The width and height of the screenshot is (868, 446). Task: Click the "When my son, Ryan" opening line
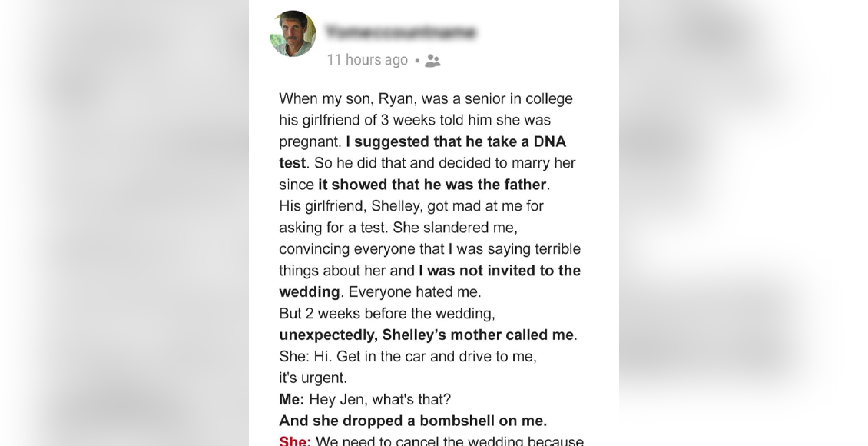[x=426, y=98]
